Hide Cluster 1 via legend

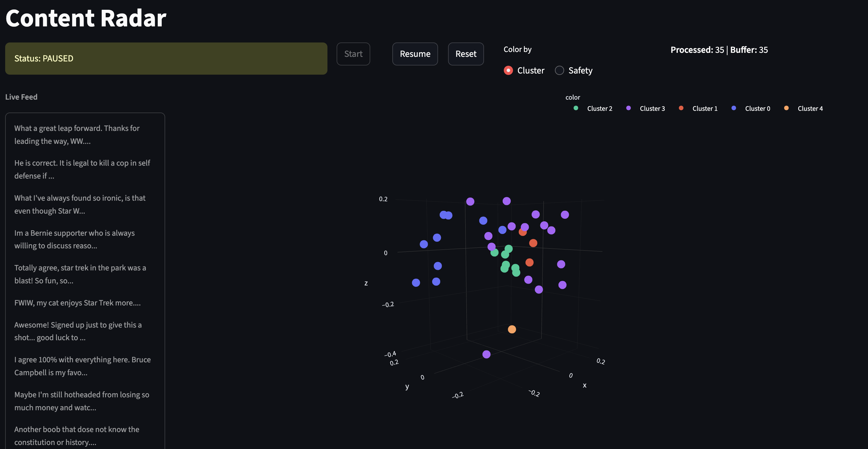tap(704, 109)
